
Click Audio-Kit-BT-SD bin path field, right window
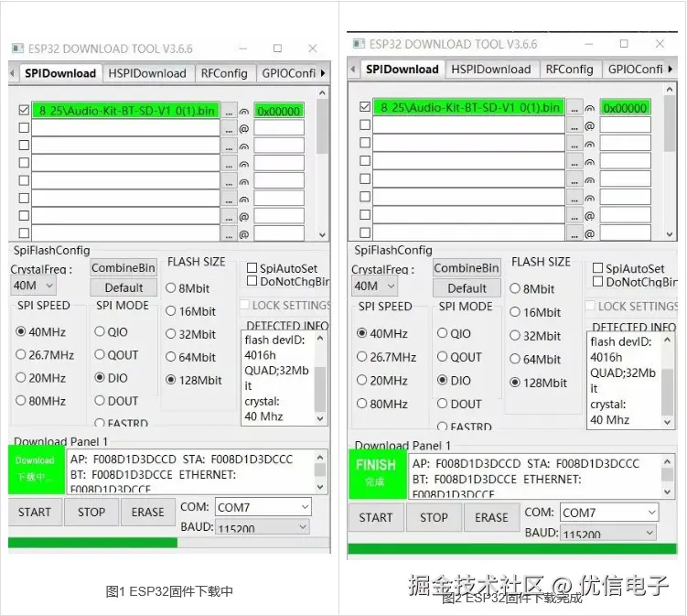[468, 107]
